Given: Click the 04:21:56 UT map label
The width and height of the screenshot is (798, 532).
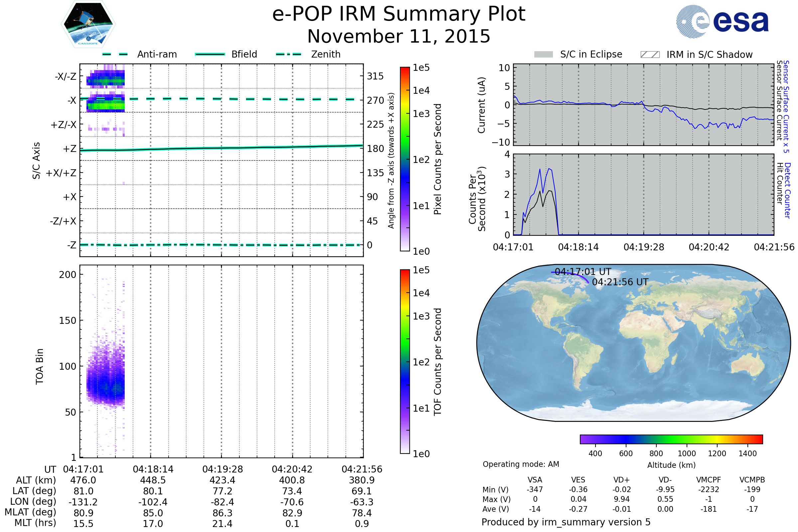Looking at the screenshot, I should [620, 282].
